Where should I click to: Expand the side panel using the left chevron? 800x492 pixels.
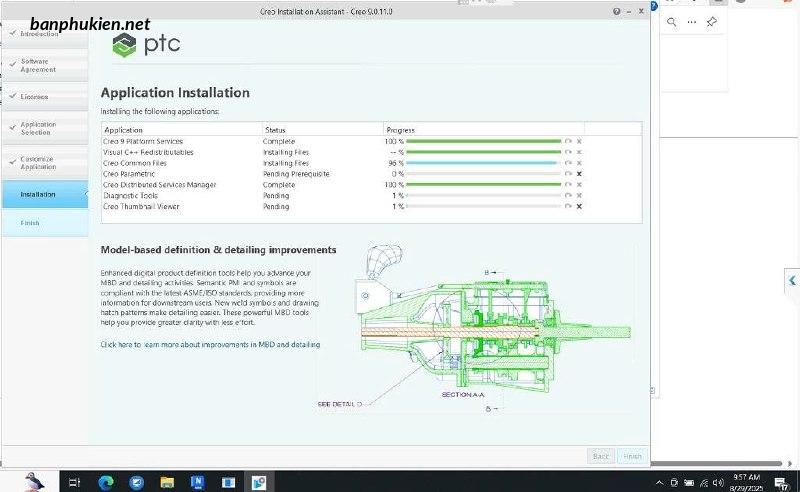point(792,281)
